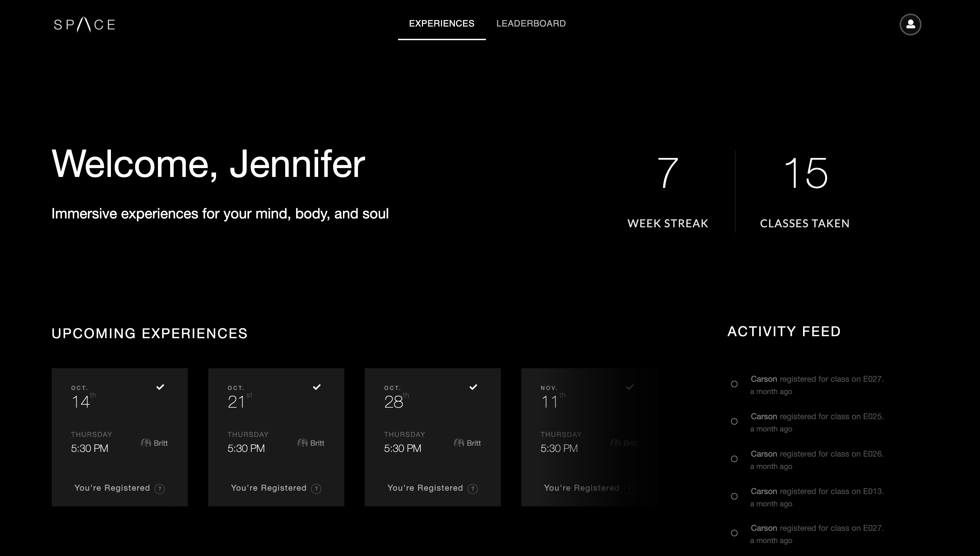Screen dimensions: 980x556
Task: Click Britt's avatar on Oct 14 card
Action: pyautogui.click(x=146, y=443)
